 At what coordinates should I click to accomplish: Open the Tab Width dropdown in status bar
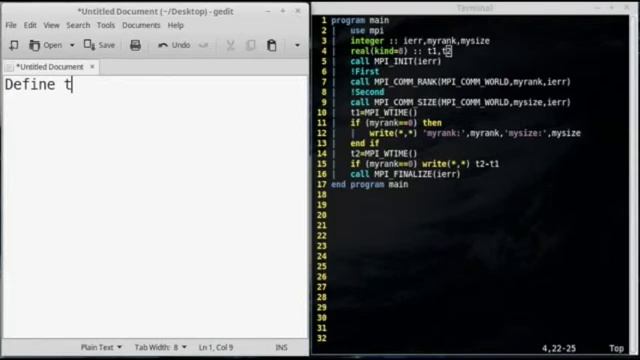coord(160,347)
